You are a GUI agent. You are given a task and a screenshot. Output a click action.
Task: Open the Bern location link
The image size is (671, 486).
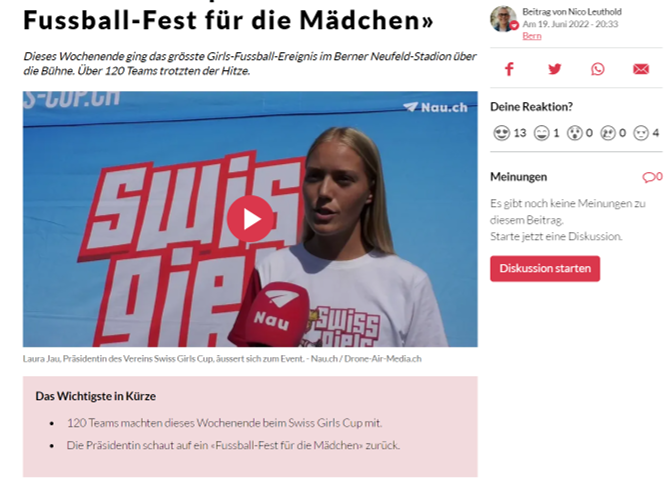tap(531, 36)
